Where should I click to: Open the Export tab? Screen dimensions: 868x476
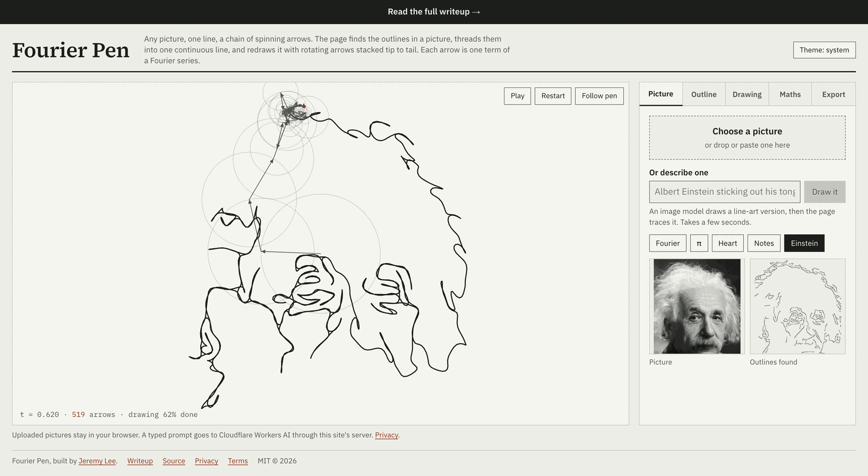833,94
